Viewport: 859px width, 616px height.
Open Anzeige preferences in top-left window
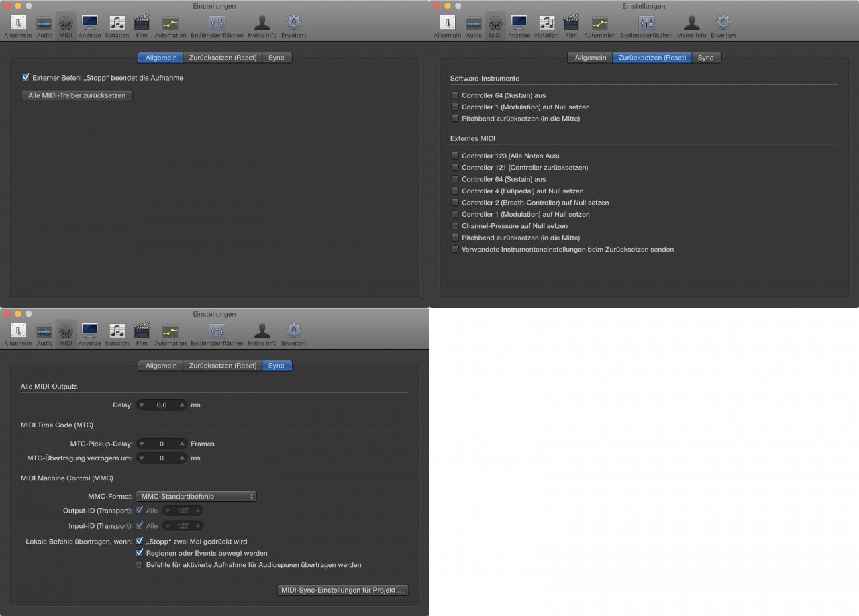(89, 25)
